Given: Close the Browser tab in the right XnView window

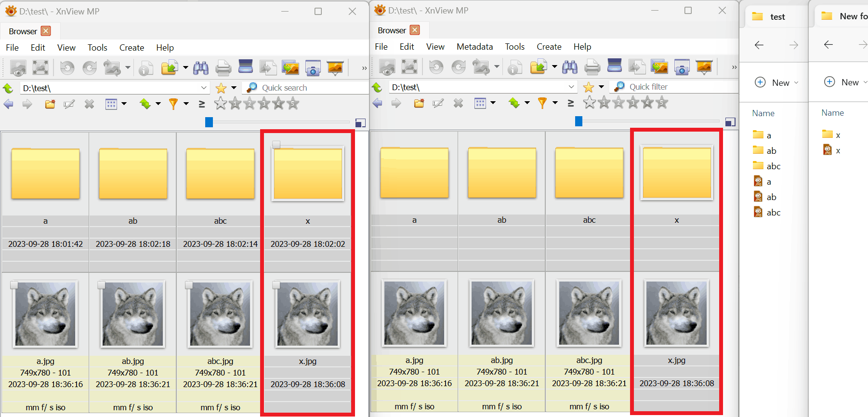Looking at the screenshot, I should pyautogui.click(x=415, y=30).
